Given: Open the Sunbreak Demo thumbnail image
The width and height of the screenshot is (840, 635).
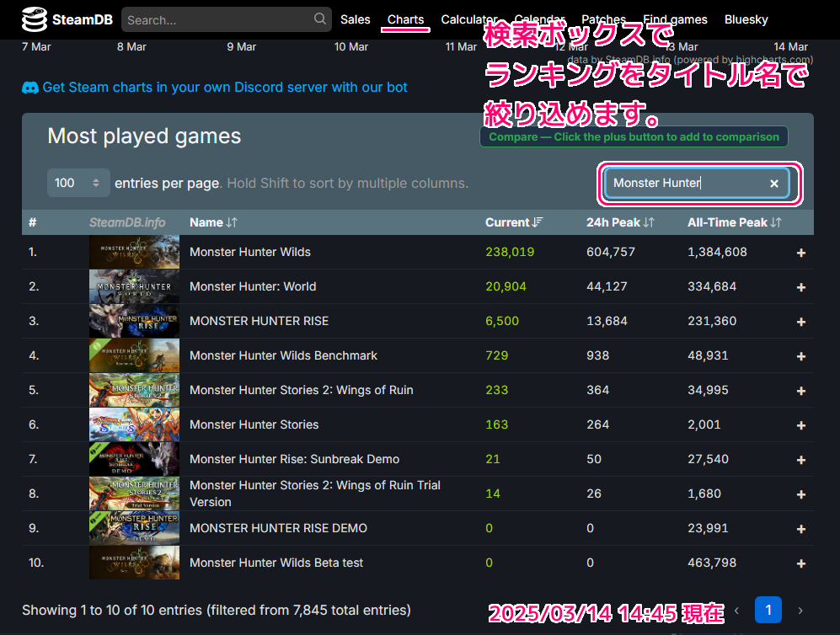Looking at the screenshot, I should coord(135,459).
